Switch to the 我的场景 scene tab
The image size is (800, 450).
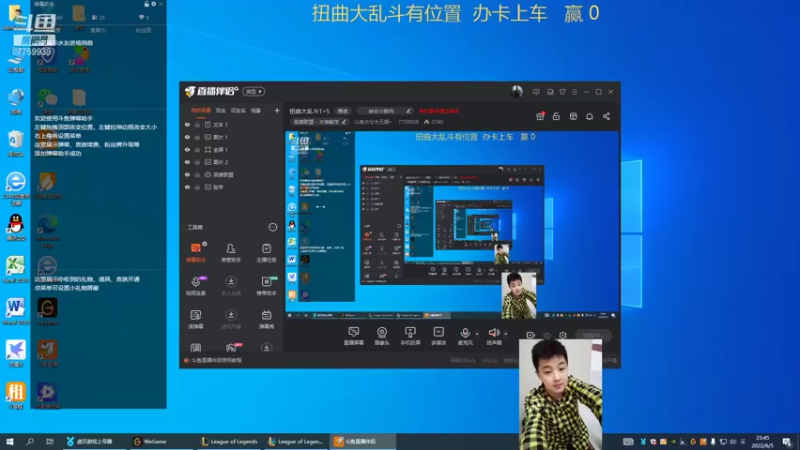[200, 110]
